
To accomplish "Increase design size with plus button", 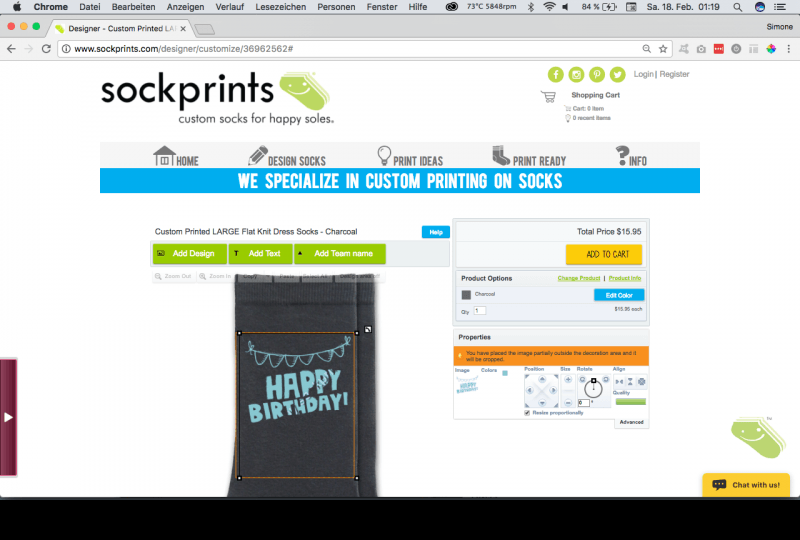I will [568, 379].
